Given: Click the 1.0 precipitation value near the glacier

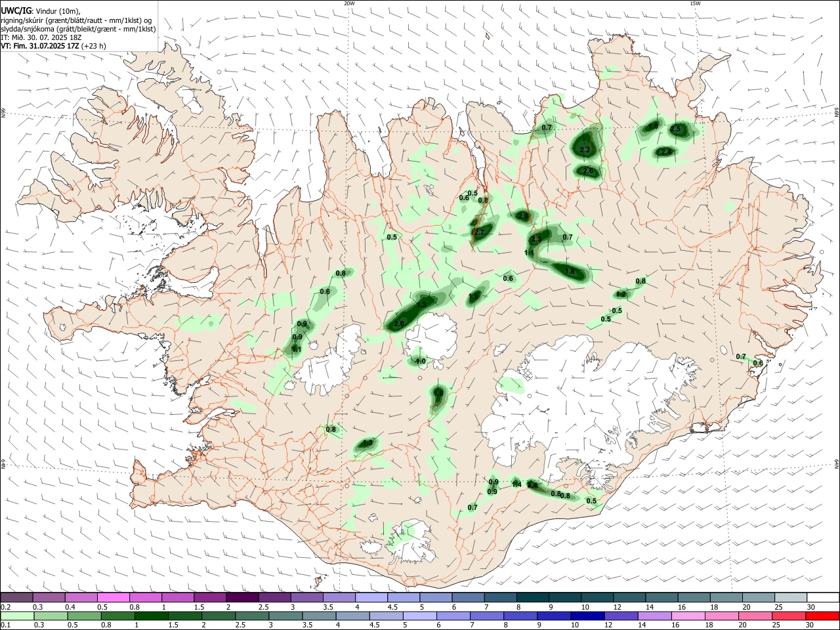Looking at the screenshot, I should point(421,362).
